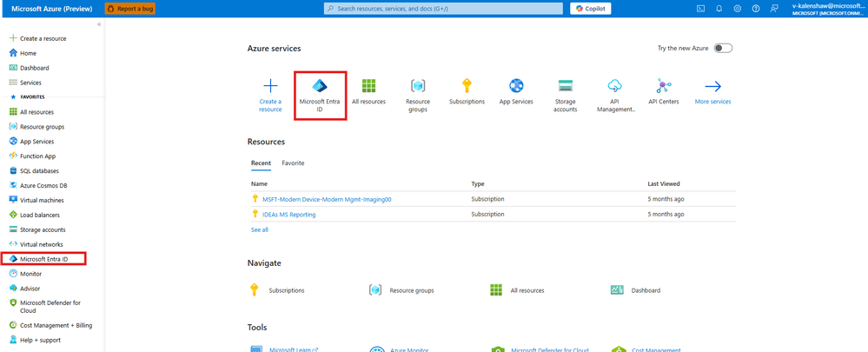Open API Centers service tile
The image size is (868, 352).
pyautogui.click(x=664, y=92)
